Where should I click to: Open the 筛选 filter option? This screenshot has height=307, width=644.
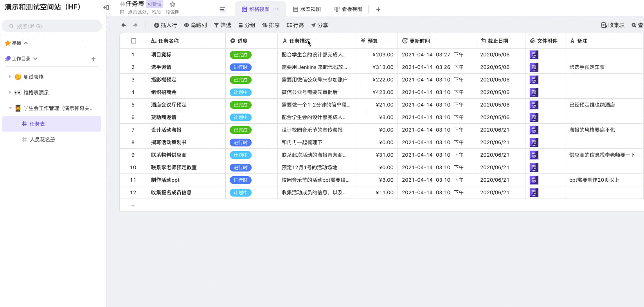222,25
